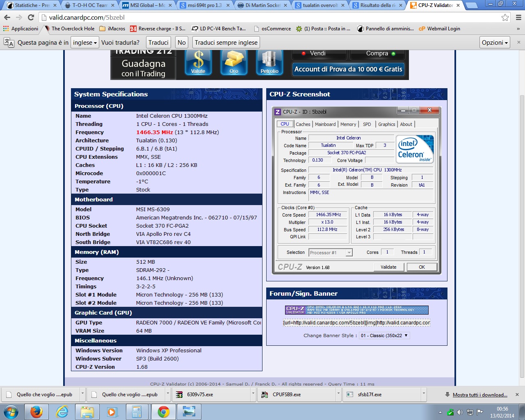
Task: Click Traduci sempre inglese button
Action: 226,42
